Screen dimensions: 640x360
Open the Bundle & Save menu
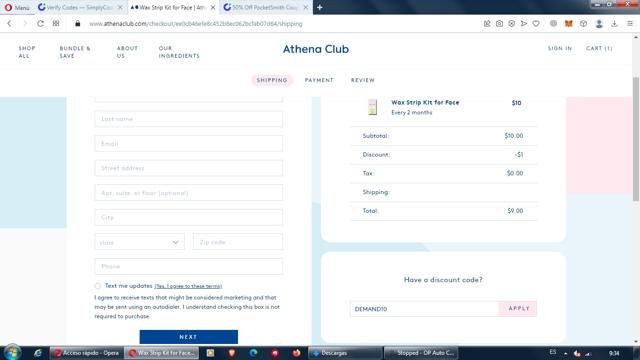tap(75, 52)
